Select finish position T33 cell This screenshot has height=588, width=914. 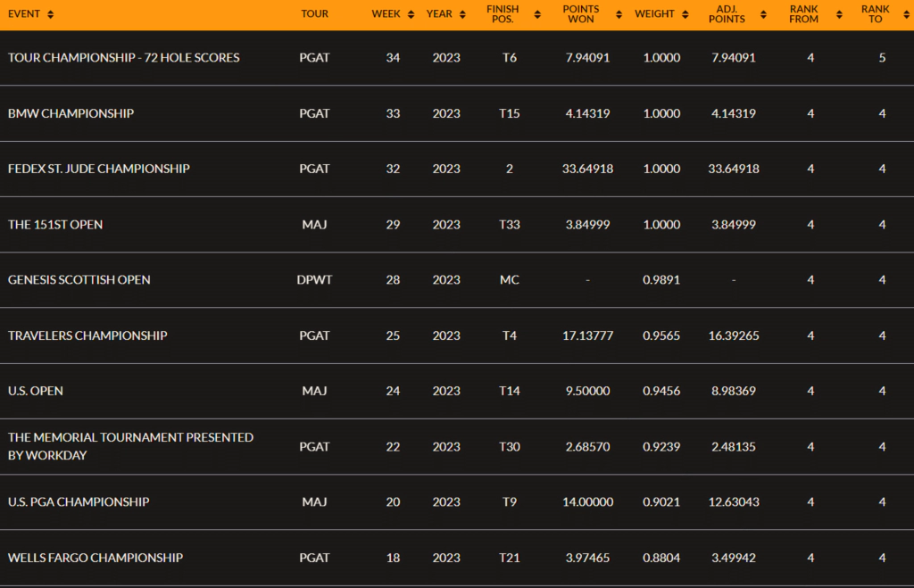tap(510, 225)
